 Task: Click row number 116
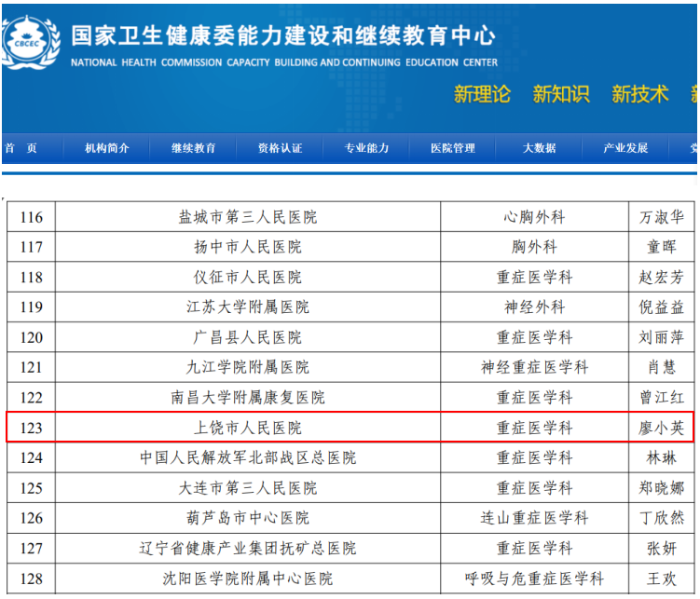32,217
